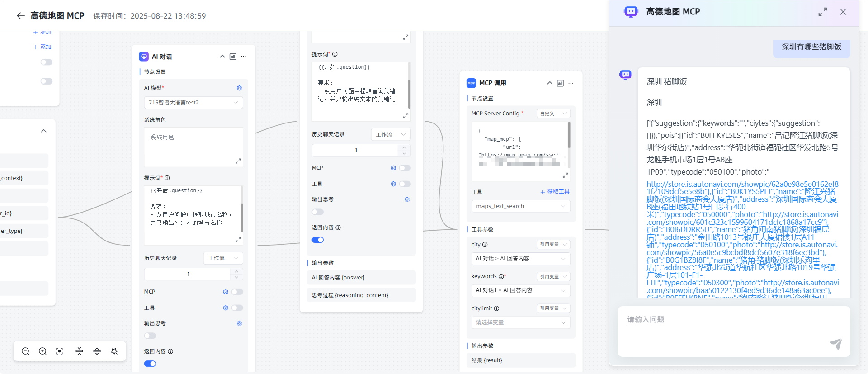The image size is (868, 374).
Task: Open the AI 对话 > AI 回答内容 variable dropdown
Action: coord(521,259)
